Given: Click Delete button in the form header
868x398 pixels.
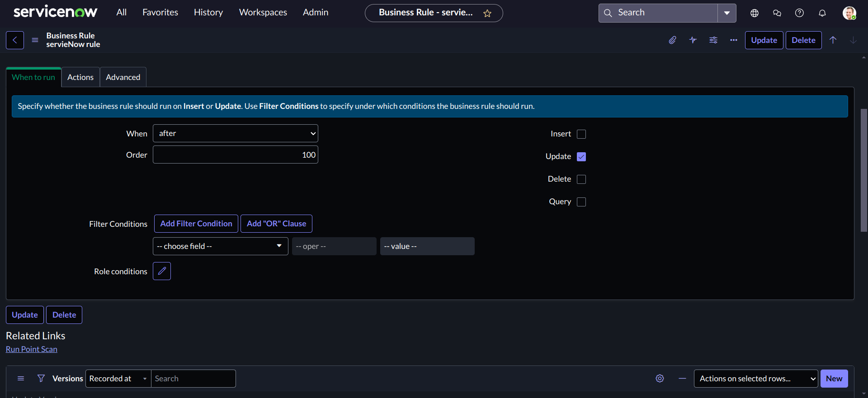Looking at the screenshot, I should tap(803, 40).
